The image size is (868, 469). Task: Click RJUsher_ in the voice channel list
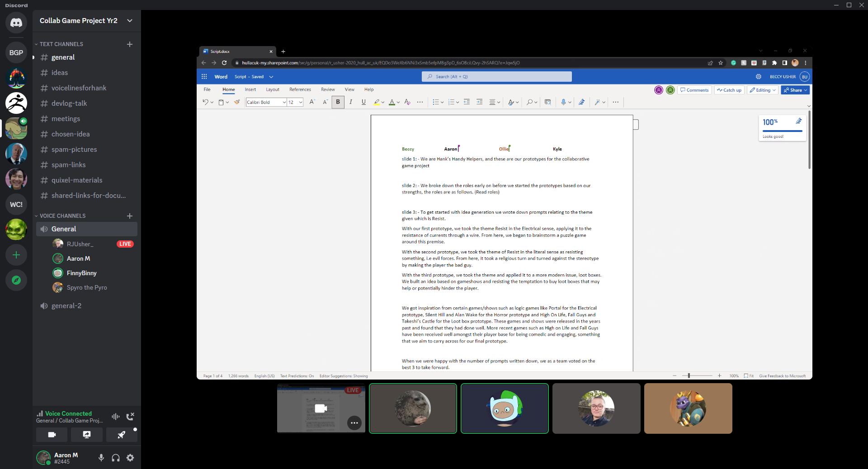point(80,244)
